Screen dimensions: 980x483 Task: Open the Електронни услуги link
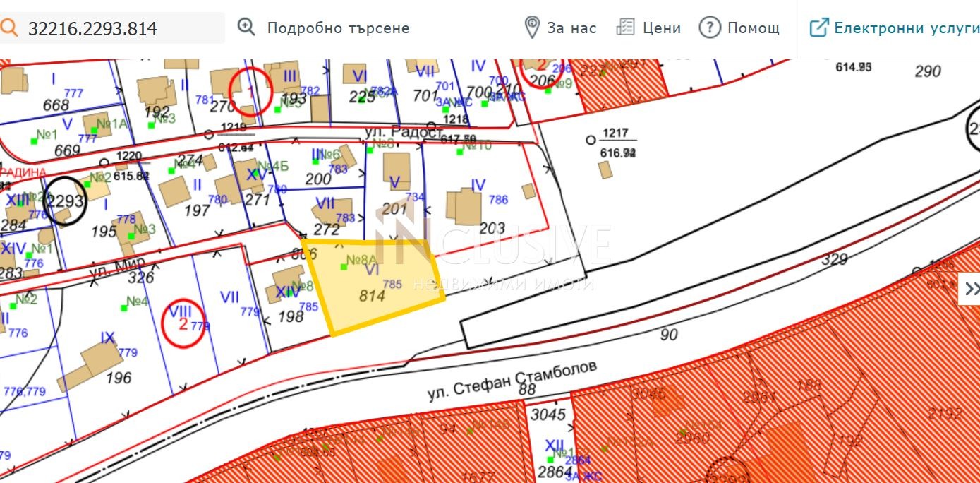point(907,28)
